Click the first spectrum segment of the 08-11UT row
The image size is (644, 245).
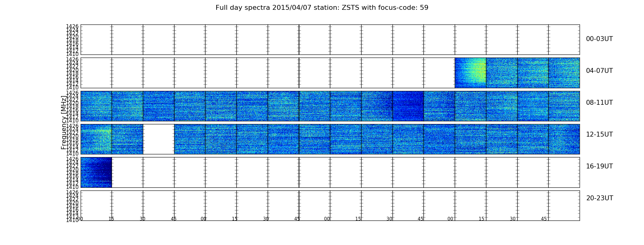[x=96, y=106]
